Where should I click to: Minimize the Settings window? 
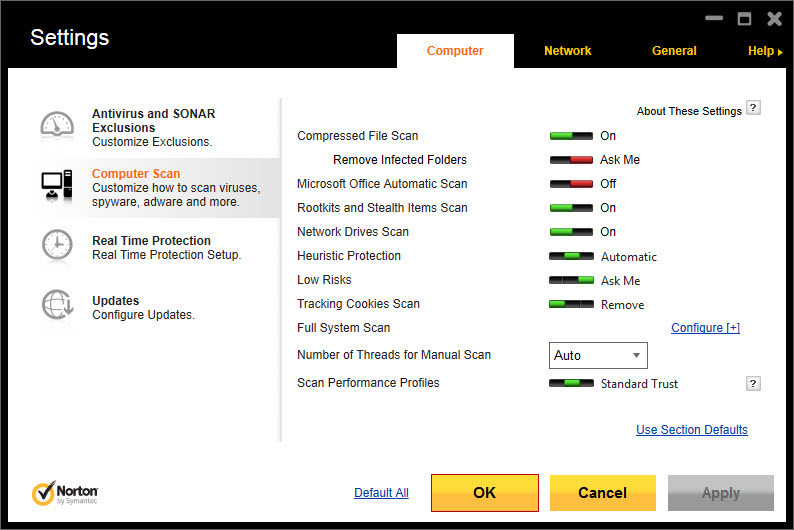pos(714,18)
